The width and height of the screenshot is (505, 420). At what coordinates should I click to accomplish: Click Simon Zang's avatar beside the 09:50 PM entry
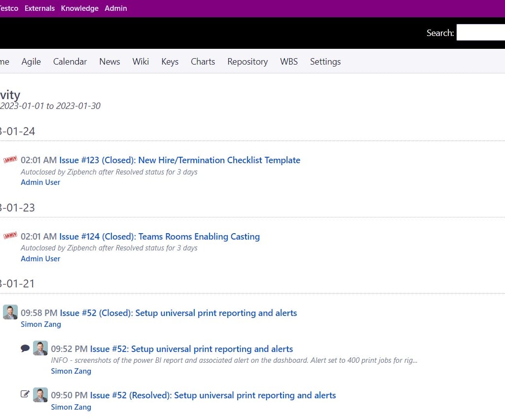pos(40,395)
